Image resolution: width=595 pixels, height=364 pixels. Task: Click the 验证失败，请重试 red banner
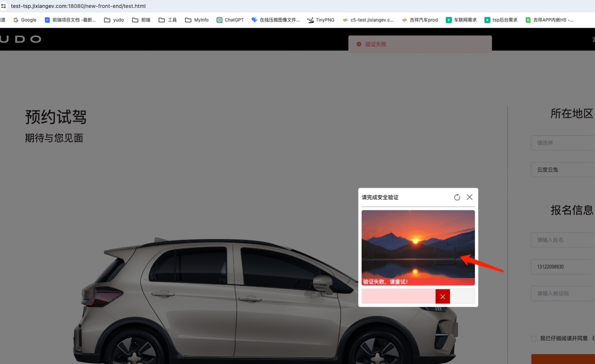click(x=418, y=282)
